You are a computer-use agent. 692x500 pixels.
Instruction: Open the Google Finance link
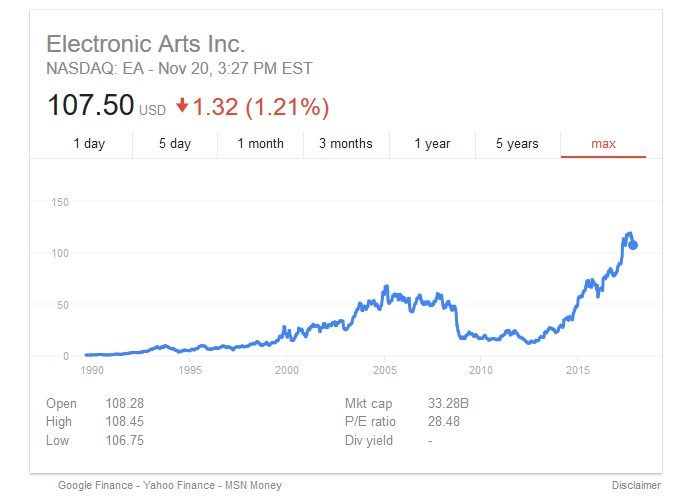coord(95,485)
